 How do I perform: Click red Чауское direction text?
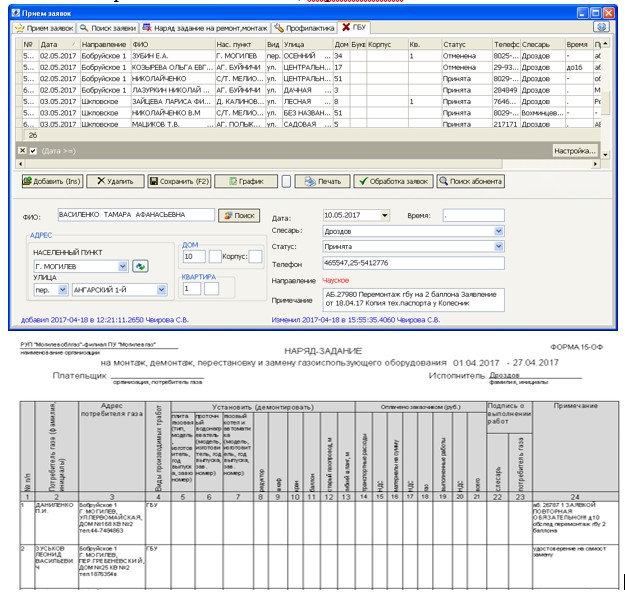(335, 281)
